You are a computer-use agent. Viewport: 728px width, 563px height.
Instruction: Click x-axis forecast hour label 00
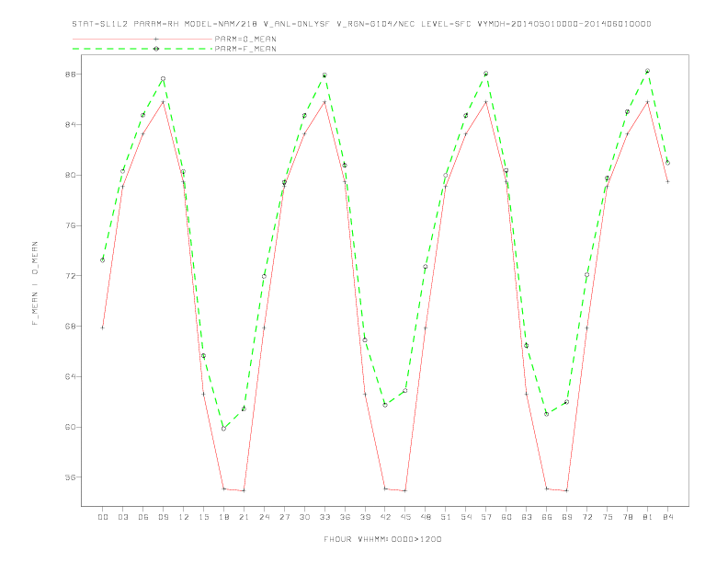click(x=103, y=517)
